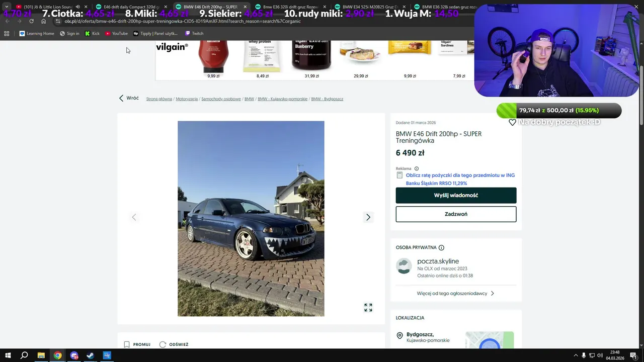Open Samochody osobowe breadcrumb
The width and height of the screenshot is (644, 362).
point(221,99)
